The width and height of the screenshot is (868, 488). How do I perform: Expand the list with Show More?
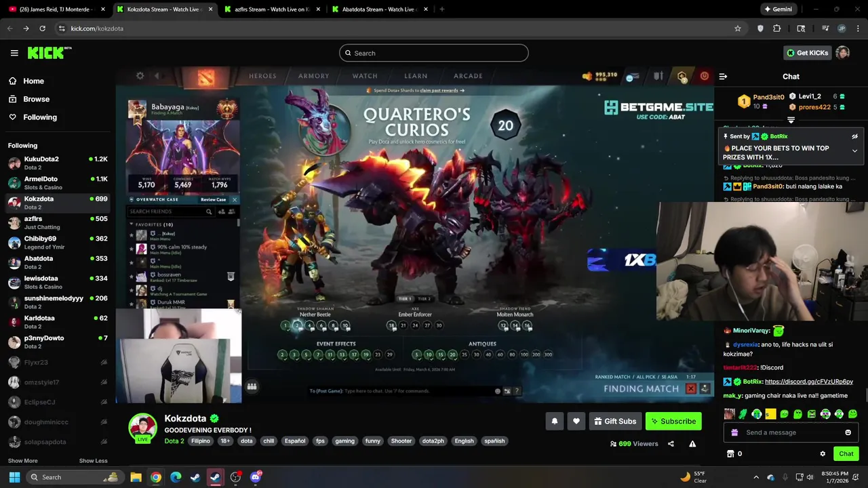(22, 461)
